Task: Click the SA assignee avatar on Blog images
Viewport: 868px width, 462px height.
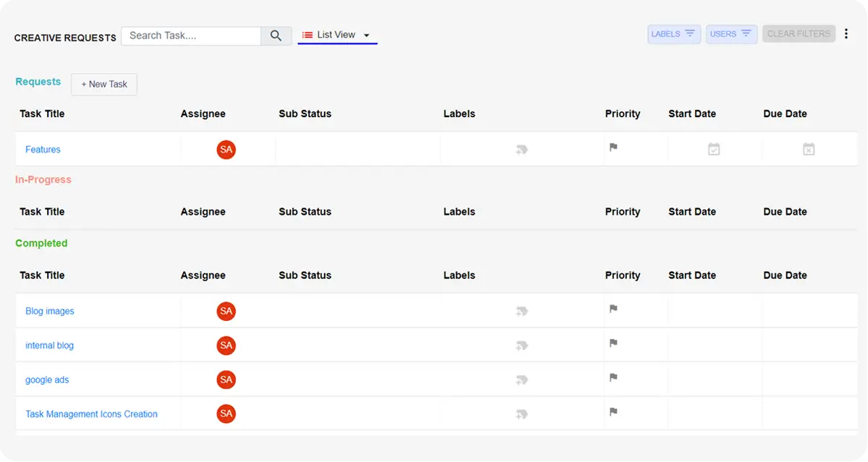Action: click(x=226, y=311)
